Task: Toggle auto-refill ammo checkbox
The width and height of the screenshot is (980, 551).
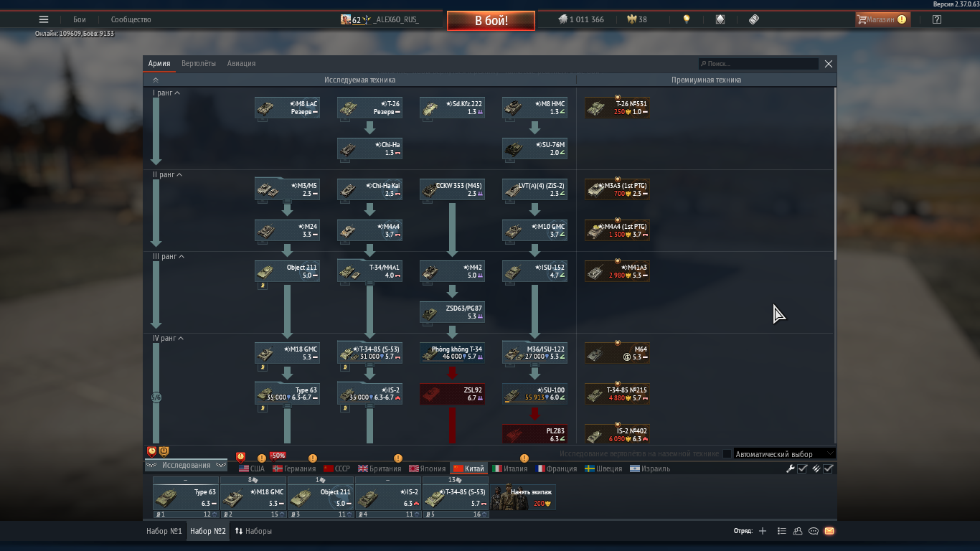Action: pos(829,468)
